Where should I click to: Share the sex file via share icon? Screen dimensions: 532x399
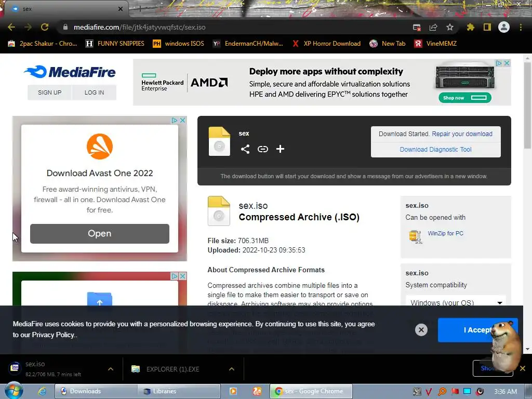[245, 149]
